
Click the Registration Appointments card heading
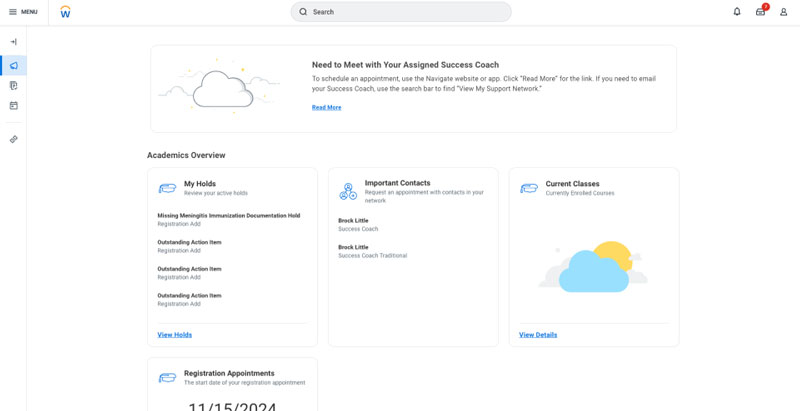pos(229,373)
